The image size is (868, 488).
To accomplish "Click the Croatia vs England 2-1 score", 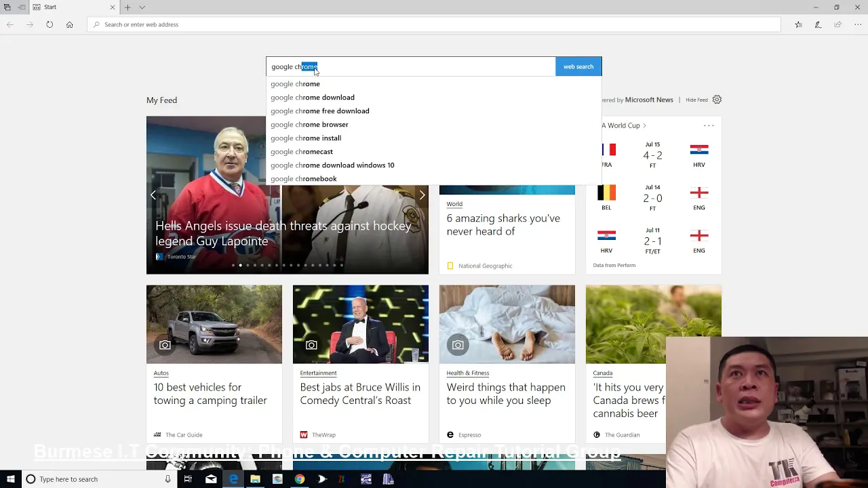I will [x=652, y=241].
